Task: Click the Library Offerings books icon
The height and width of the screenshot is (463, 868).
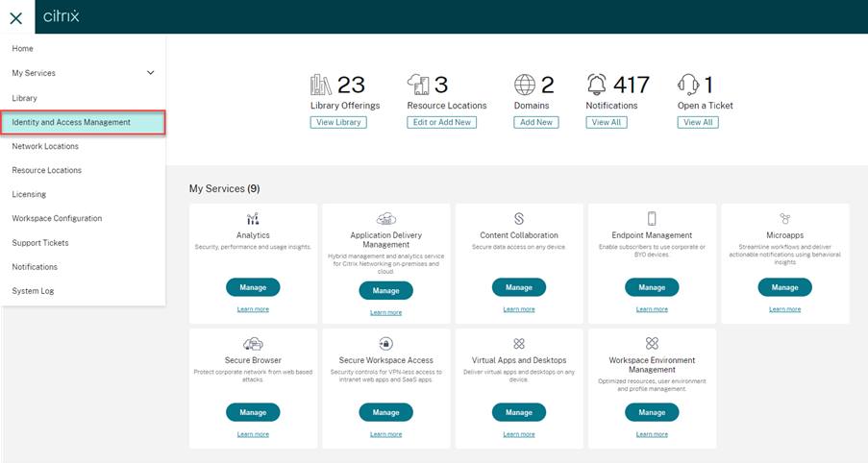Action: tap(320, 85)
